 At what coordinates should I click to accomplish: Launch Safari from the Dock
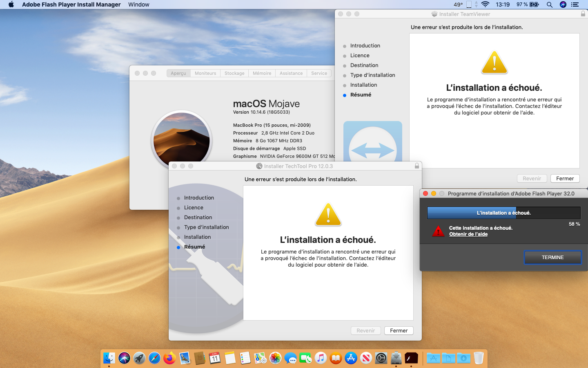[x=154, y=358]
